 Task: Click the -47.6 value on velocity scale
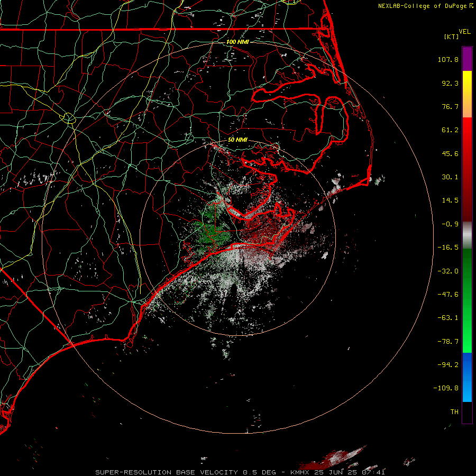pos(448,295)
